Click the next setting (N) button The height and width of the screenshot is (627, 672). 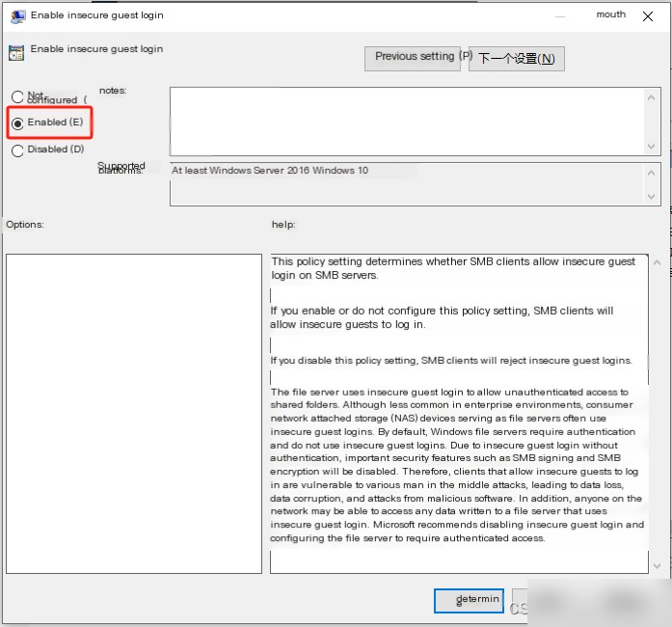point(517,58)
